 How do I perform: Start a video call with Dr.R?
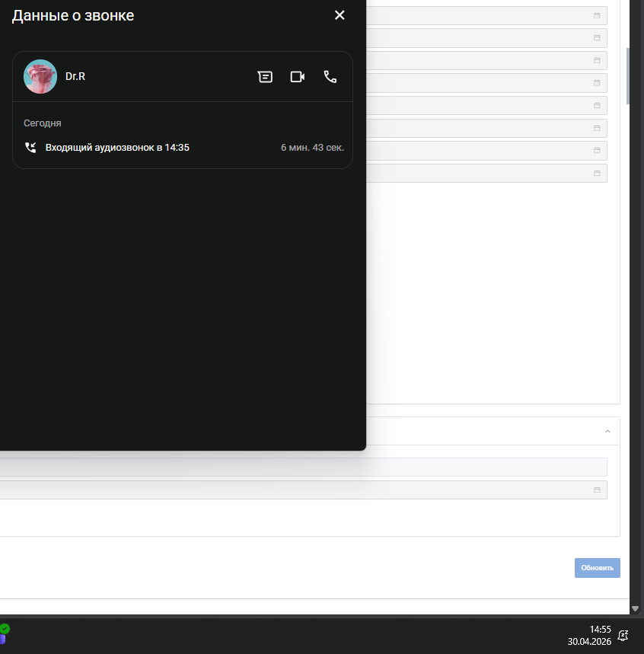pos(298,77)
